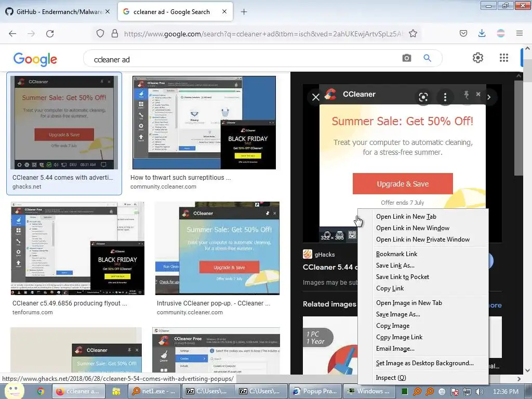
Task: Click the 'CCleaner 5.44 comes with adverti...' title
Action: click(x=63, y=178)
